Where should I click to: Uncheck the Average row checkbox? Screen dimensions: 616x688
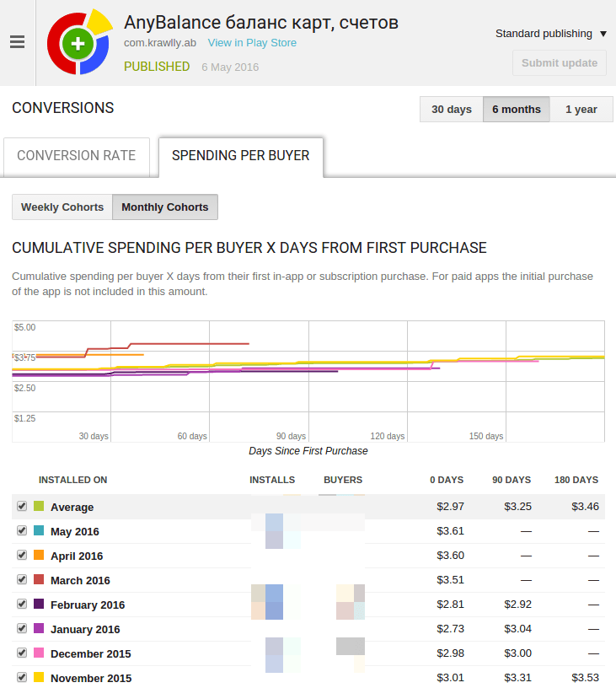point(22,507)
